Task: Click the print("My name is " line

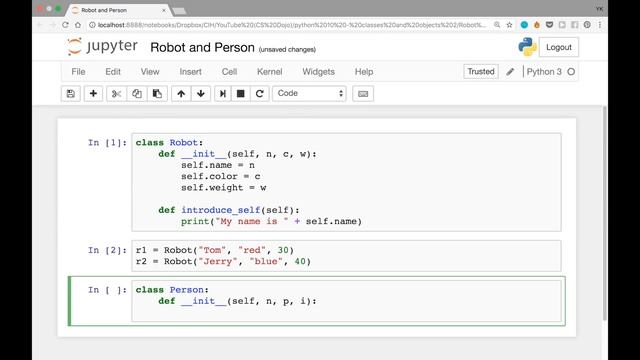Action: click(x=271, y=221)
